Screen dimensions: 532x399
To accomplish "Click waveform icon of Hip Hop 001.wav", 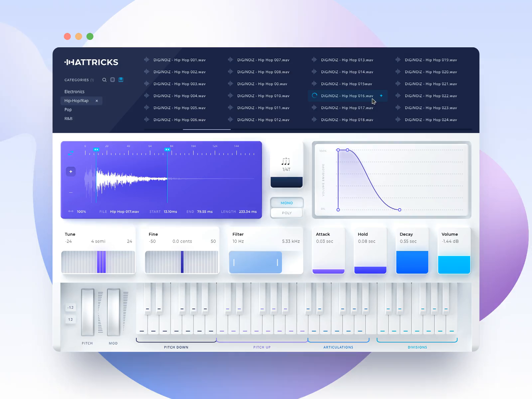I will [147, 60].
